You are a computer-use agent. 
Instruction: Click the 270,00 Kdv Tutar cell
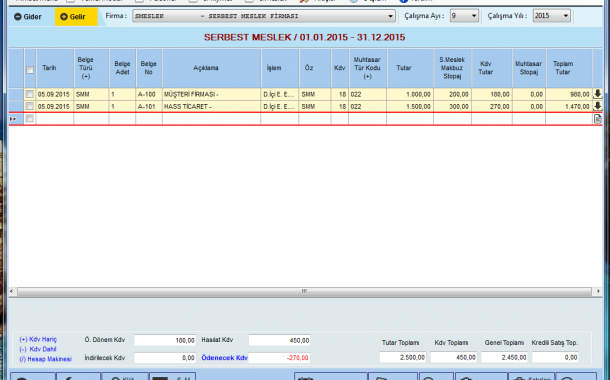492,106
